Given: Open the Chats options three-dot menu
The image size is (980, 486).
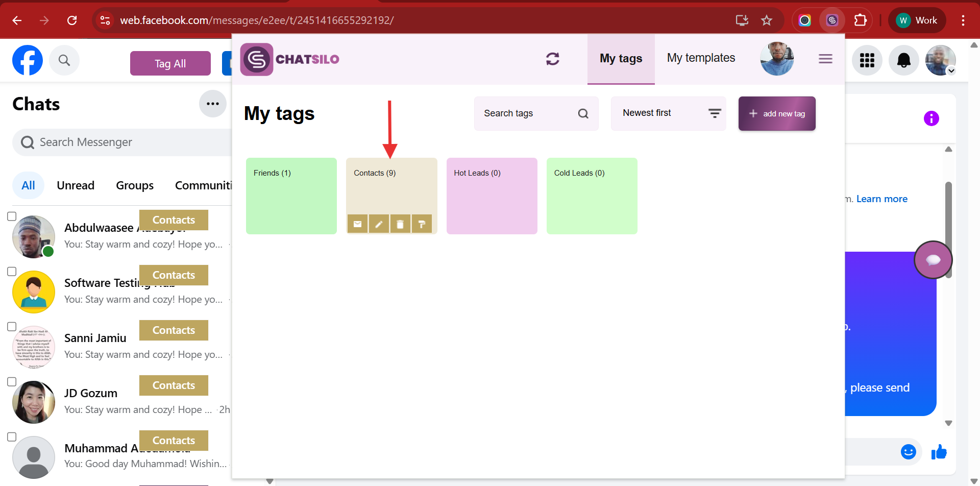Looking at the screenshot, I should click(213, 104).
